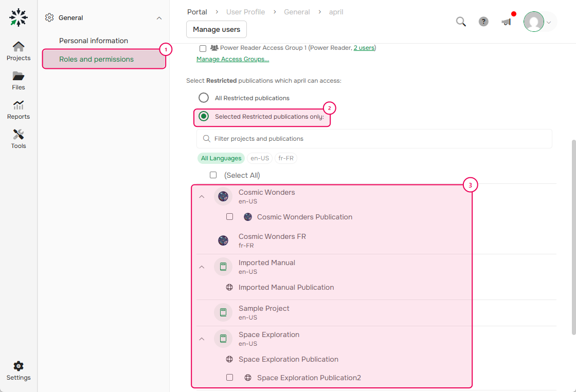Click the user avatar icon

coord(533,22)
